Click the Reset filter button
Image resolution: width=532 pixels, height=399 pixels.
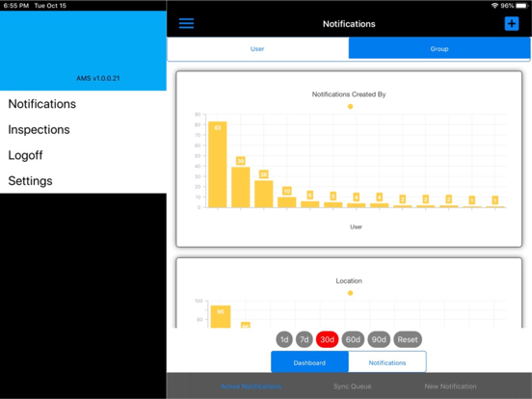coord(408,339)
